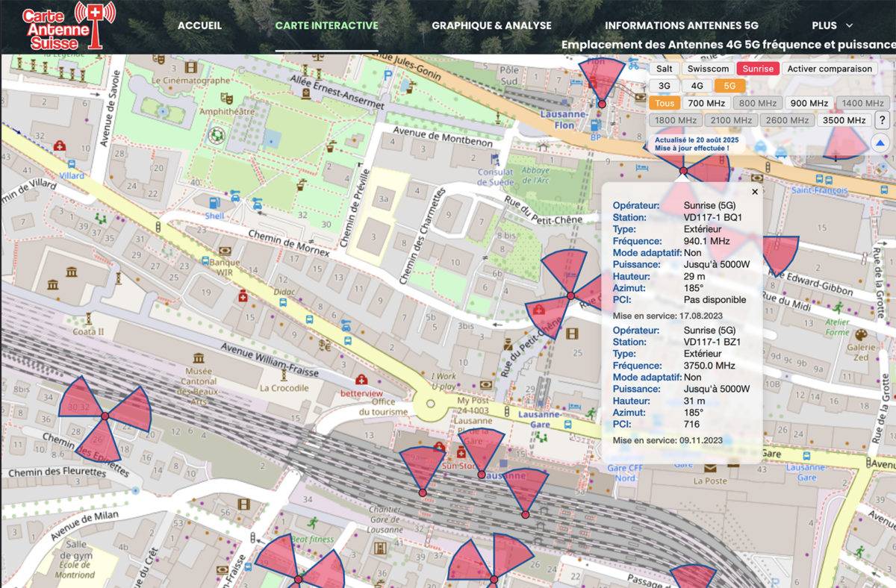896x588 pixels.
Task: Click frequency value 3750.0 MHz
Action: [x=709, y=366]
